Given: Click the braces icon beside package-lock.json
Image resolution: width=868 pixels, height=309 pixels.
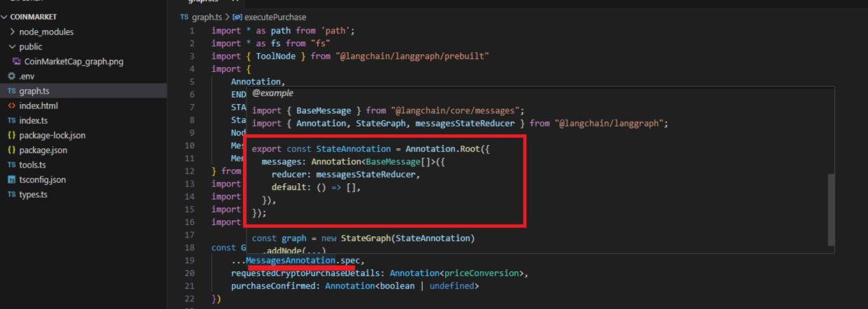Looking at the screenshot, I should pos(11,135).
